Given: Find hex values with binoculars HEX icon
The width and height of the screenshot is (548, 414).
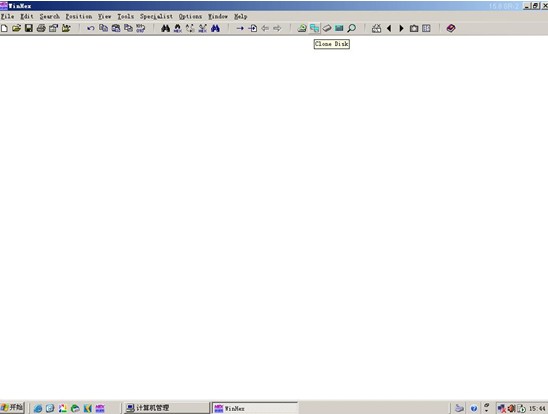Looking at the screenshot, I should coord(178,28).
